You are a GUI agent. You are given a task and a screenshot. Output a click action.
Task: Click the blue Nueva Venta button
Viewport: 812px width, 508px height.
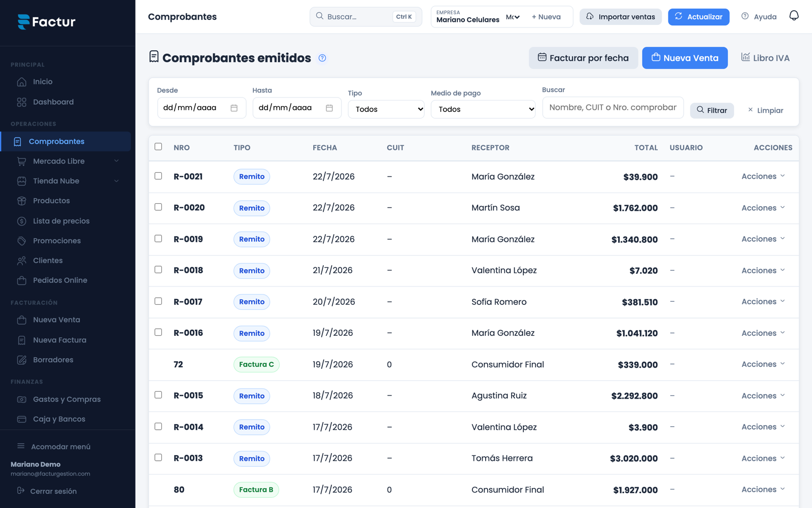[x=685, y=58]
